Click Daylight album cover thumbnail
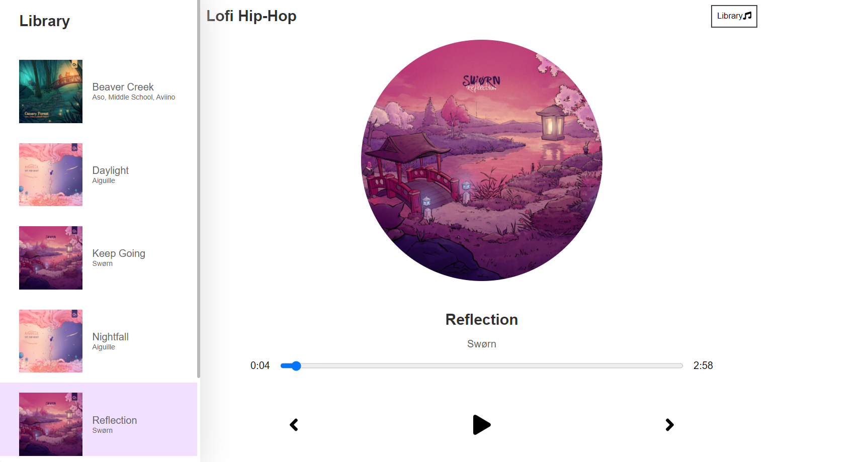The width and height of the screenshot is (868, 462). [51, 174]
